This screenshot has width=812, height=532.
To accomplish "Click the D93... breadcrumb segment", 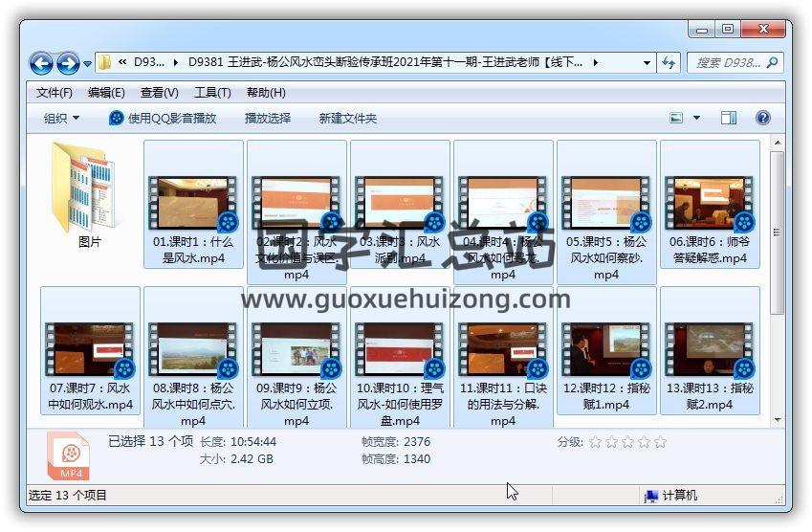I will (x=148, y=63).
